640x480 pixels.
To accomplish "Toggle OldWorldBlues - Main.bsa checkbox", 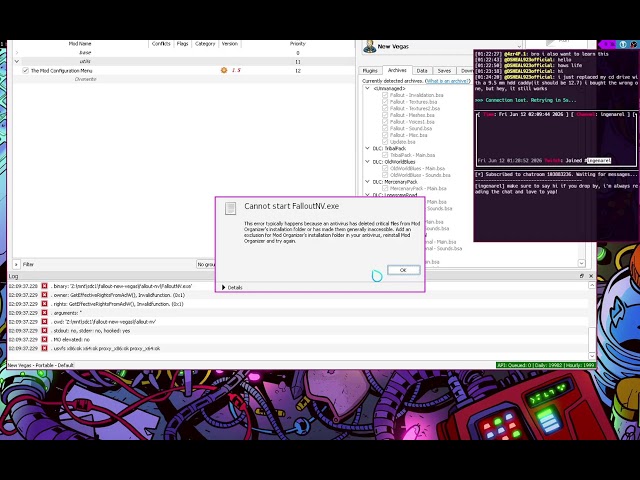I will tap(385, 168).
